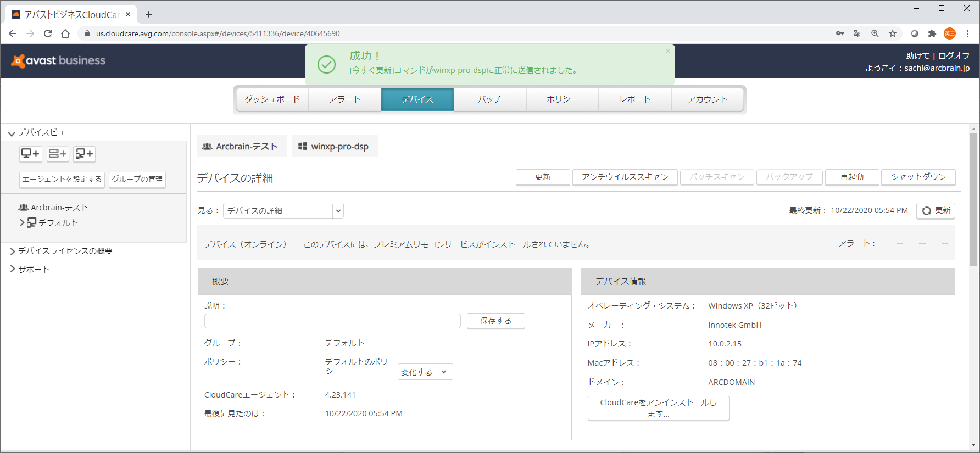Dismiss the success notification banner
Image resolution: width=980 pixels, height=453 pixels.
[x=668, y=51]
